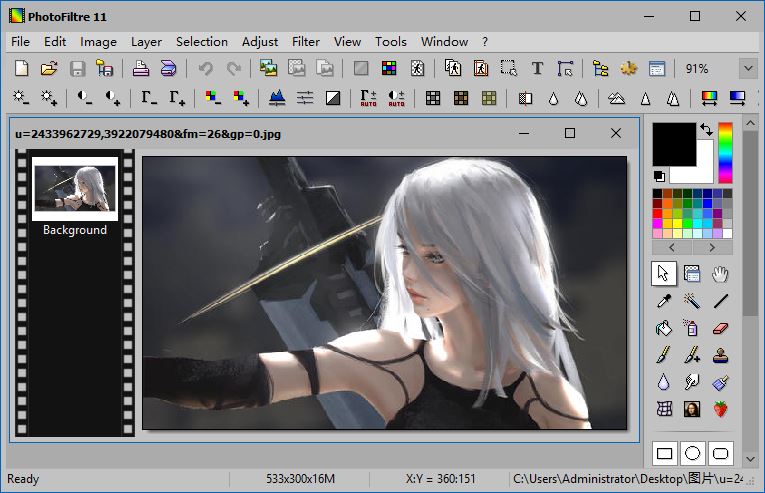Select the Fill paint bucket tool
The image size is (765, 493).
pos(664,328)
